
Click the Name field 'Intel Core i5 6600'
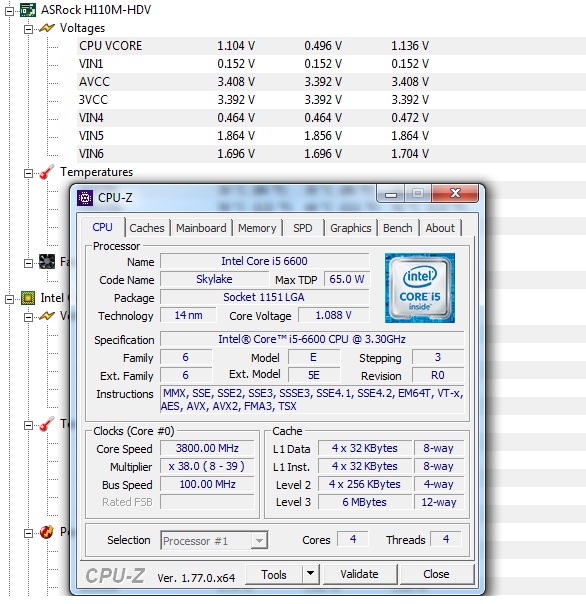pos(264,261)
